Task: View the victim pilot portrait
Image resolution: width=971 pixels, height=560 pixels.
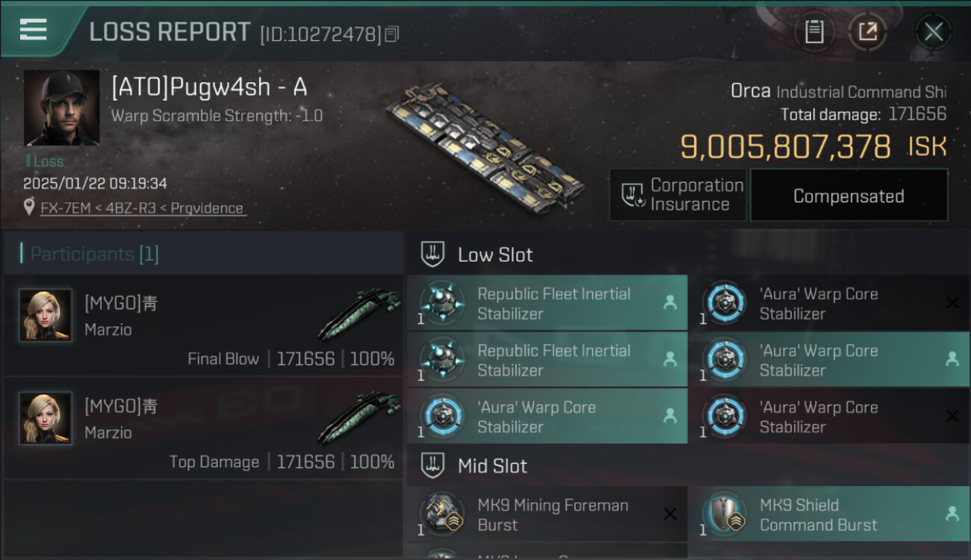Action: click(x=61, y=108)
